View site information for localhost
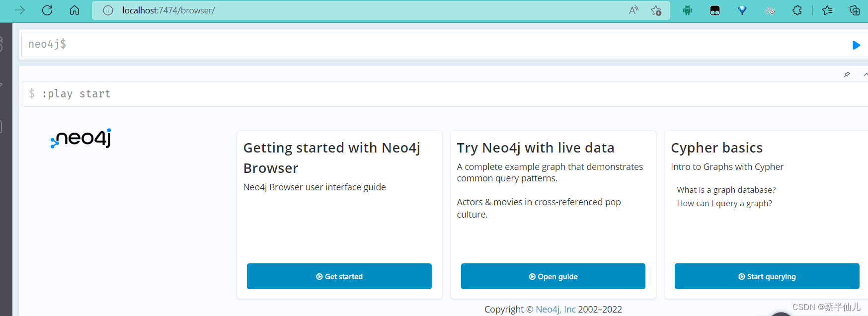The image size is (868, 316). 108,10
